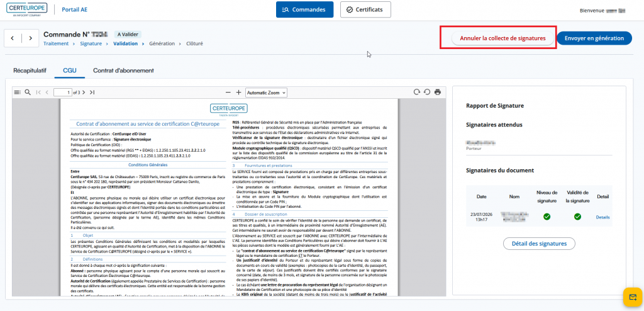This screenshot has width=644, height=311.
Task: Click Annuler la collecte de signatures
Action: (502, 38)
